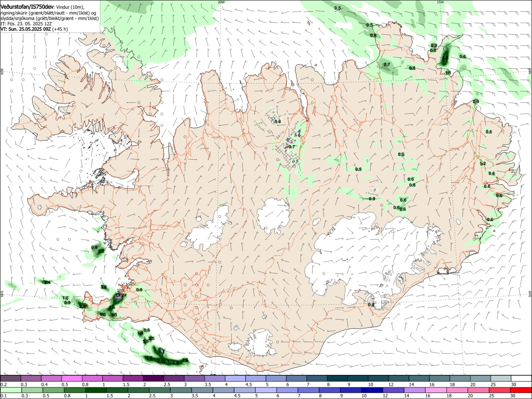Select the dark teal swatch labeled 8
The image size is (532, 399).
tap(337, 379)
